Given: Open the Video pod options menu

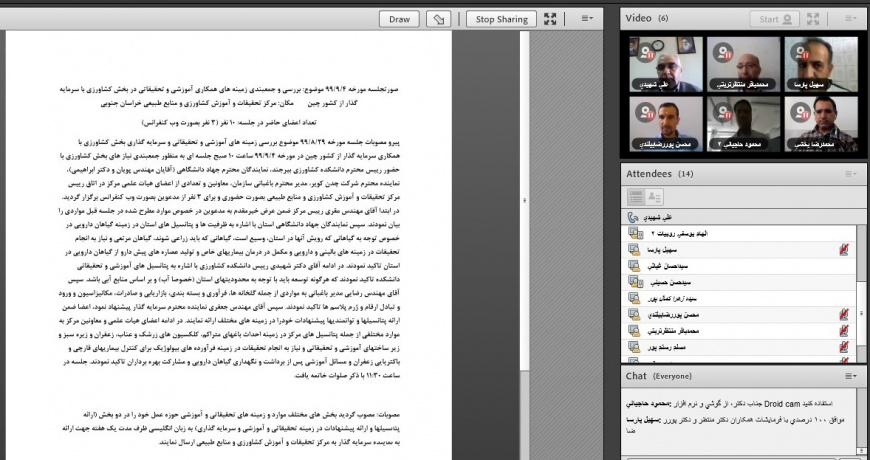Looking at the screenshot, I should click(x=851, y=19).
